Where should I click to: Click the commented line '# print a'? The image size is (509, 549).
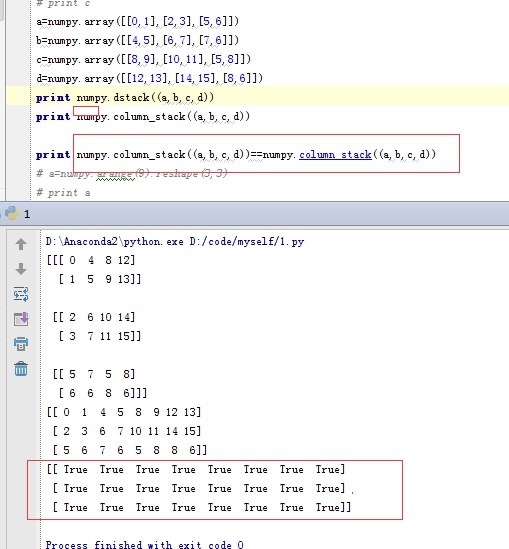[63, 193]
